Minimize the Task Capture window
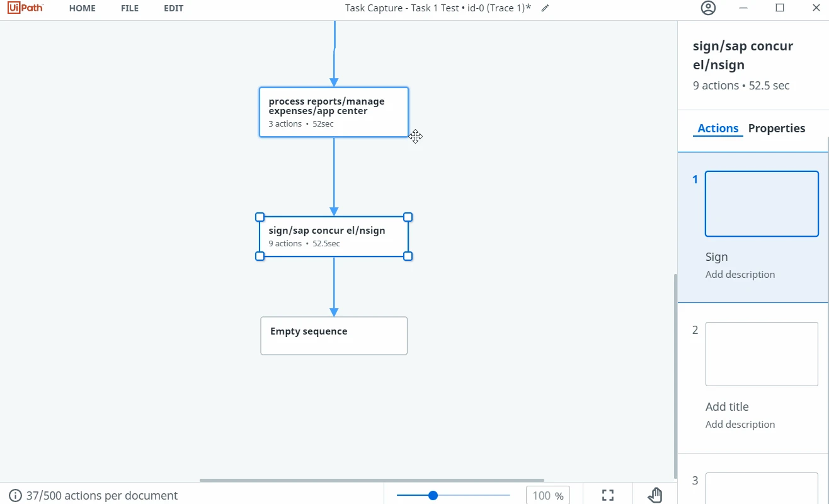 pyautogui.click(x=744, y=8)
